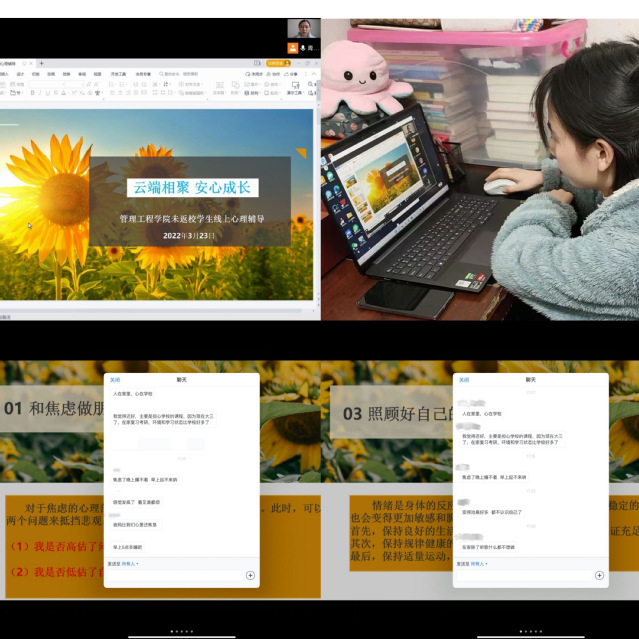Open a new tab with the plus icon
Screen dimensions: 639x639
point(41,63)
